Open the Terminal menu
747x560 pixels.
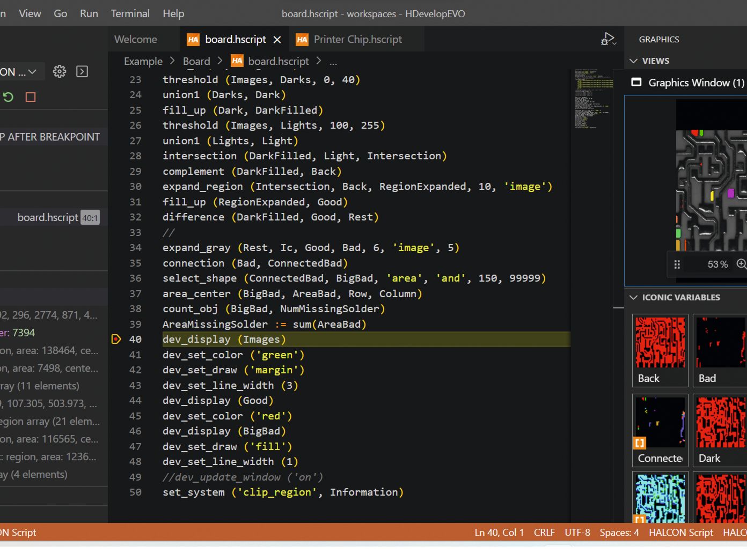pos(130,13)
